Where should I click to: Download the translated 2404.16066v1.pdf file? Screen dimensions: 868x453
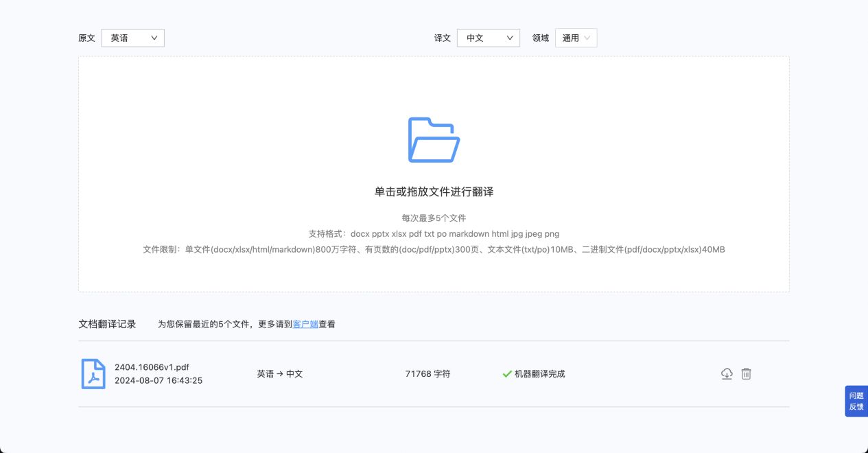click(727, 374)
